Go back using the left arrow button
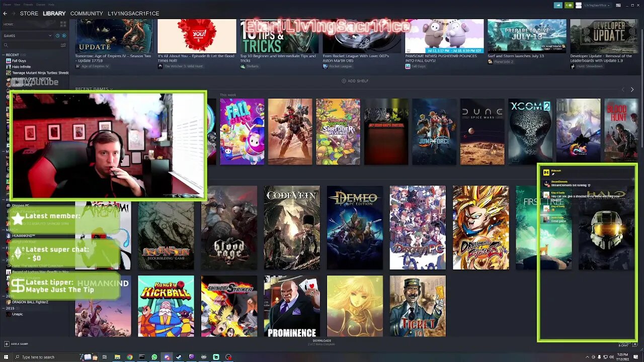Screen dimensions: 644x362 click(x=5, y=14)
